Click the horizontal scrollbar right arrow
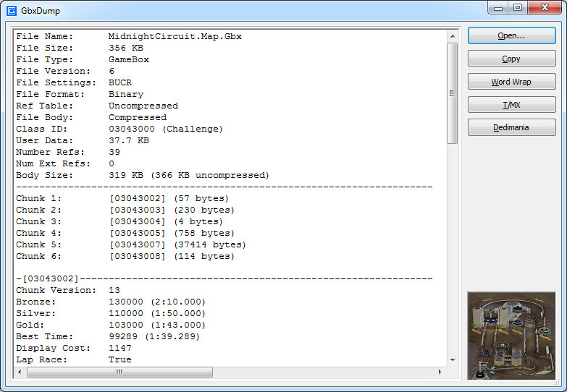The image size is (567, 392). (x=439, y=372)
